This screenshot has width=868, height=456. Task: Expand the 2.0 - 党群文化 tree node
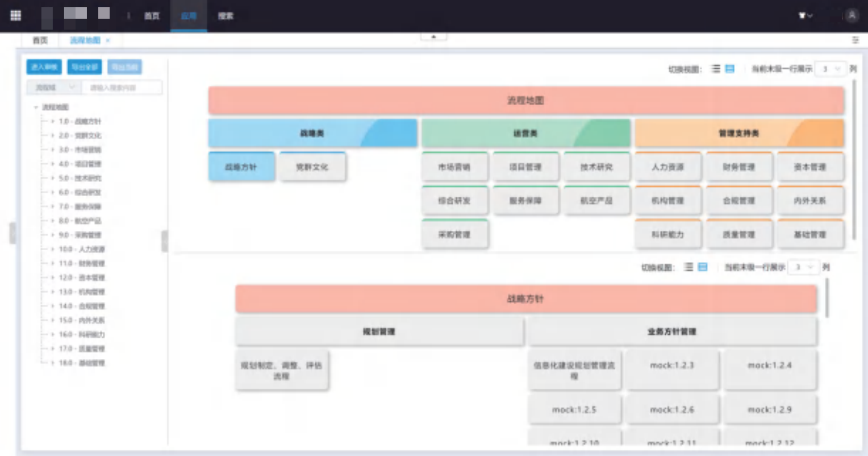(x=53, y=135)
